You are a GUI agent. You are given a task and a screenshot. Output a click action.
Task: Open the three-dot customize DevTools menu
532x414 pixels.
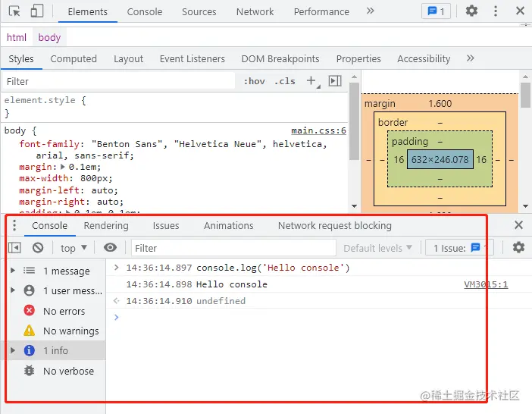(496, 11)
